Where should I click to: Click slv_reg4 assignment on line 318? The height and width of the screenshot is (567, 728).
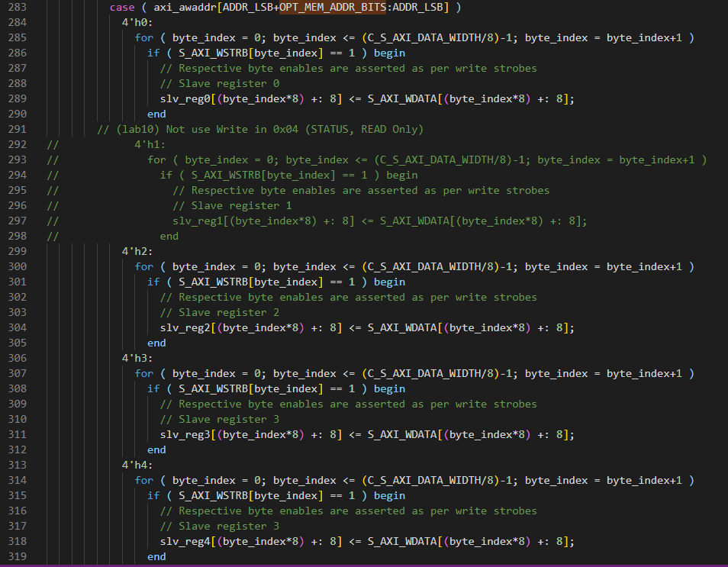[367, 542]
